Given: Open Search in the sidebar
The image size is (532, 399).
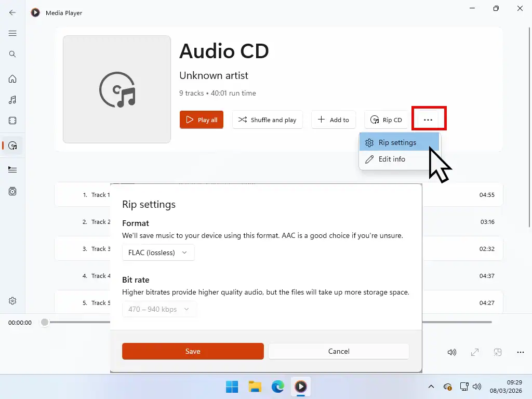Looking at the screenshot, I should click(13, 54).
